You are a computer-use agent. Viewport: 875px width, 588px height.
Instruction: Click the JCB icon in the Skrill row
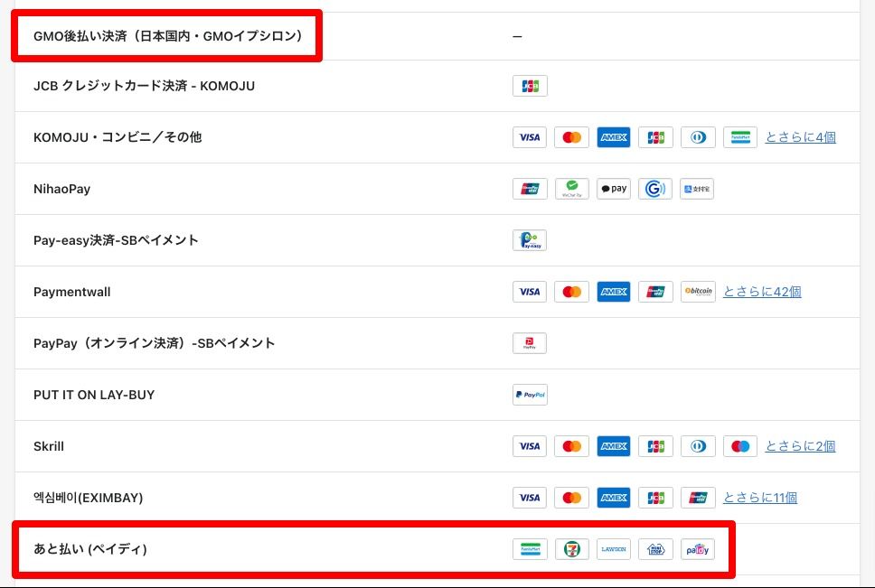(655, 446)
